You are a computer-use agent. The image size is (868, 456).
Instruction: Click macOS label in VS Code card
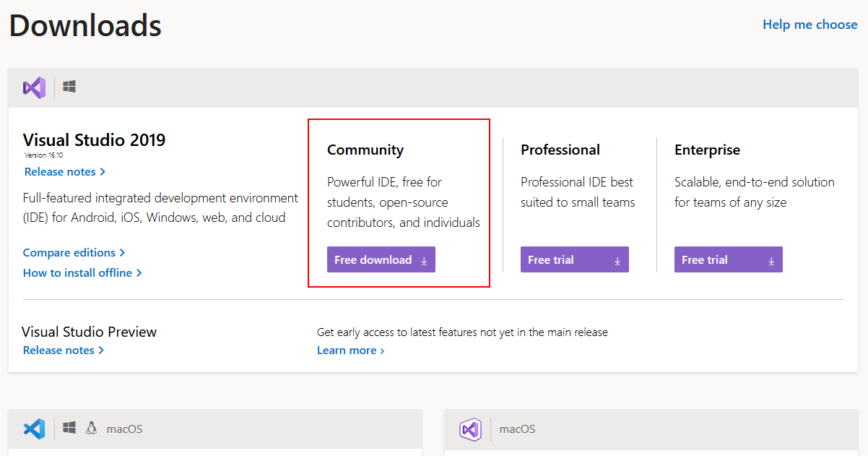[x=124, y=429]
